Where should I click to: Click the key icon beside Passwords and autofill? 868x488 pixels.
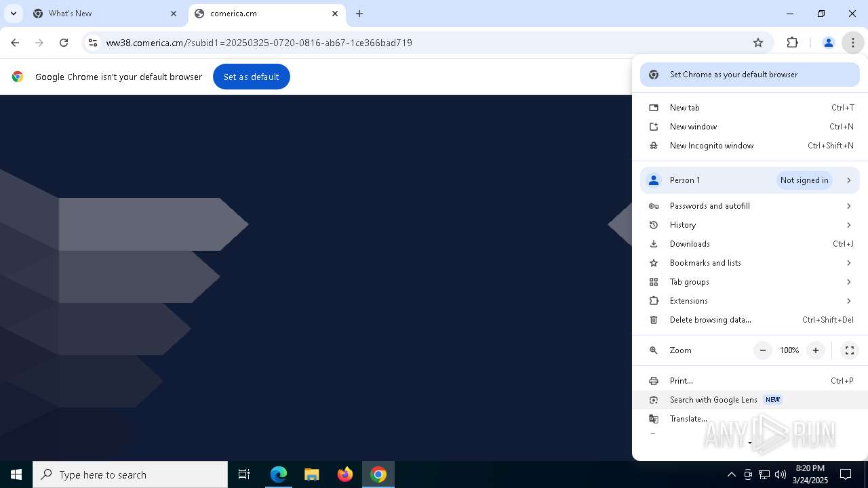point(654,206)
